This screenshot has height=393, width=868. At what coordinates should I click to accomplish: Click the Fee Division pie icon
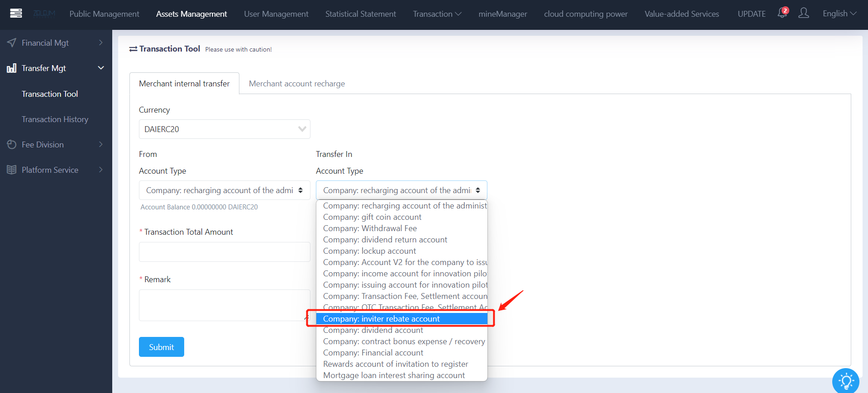[x=12, y=145]
